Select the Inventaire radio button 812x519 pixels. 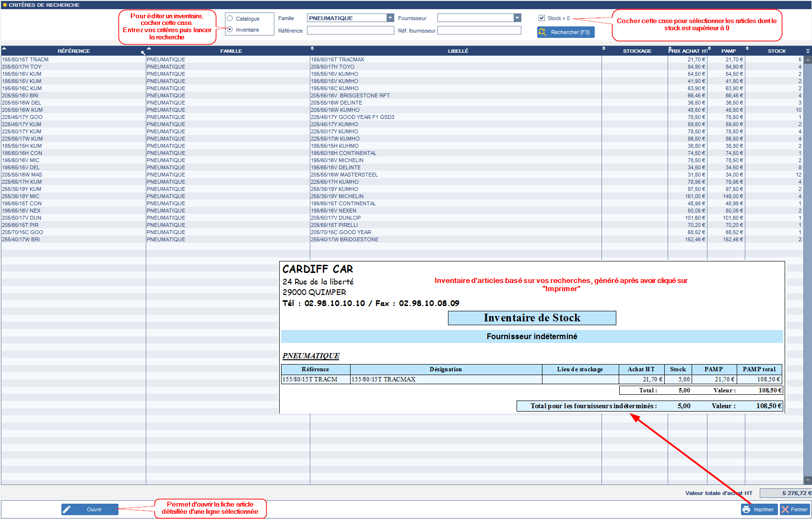230,29
